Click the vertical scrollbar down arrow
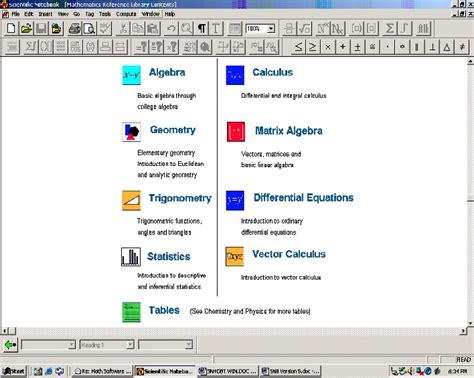This screenshot has width=474, height=378. (x=470, y=323)
